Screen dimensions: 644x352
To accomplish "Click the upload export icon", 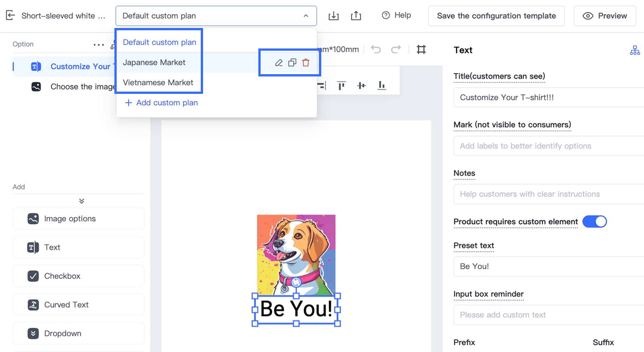I will point(356,16).
